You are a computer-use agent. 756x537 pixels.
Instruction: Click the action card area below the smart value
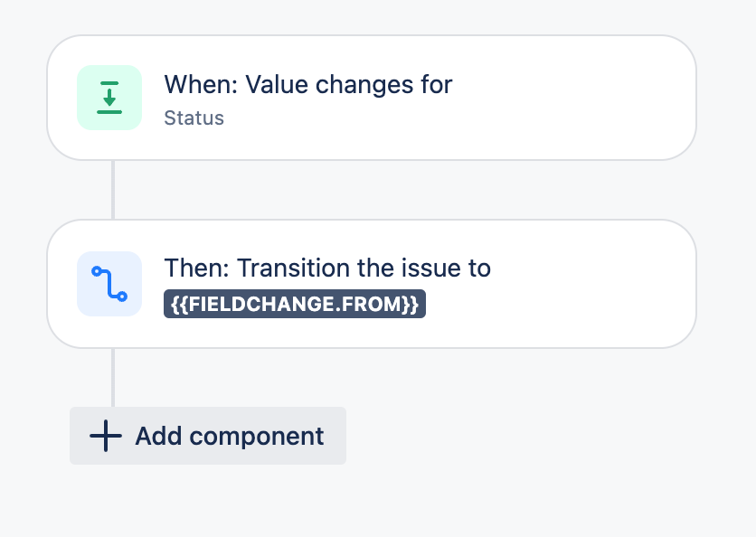pos(294,332)
